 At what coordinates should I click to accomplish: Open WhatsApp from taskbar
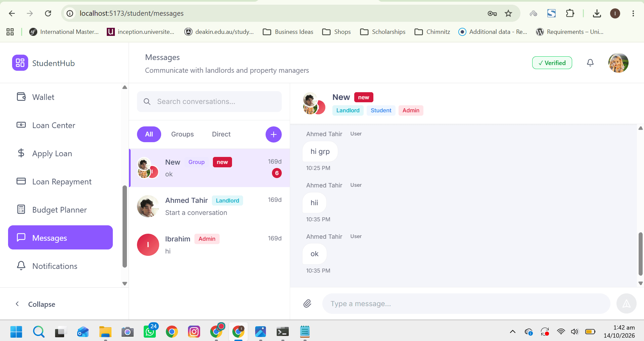click(150, 332)
